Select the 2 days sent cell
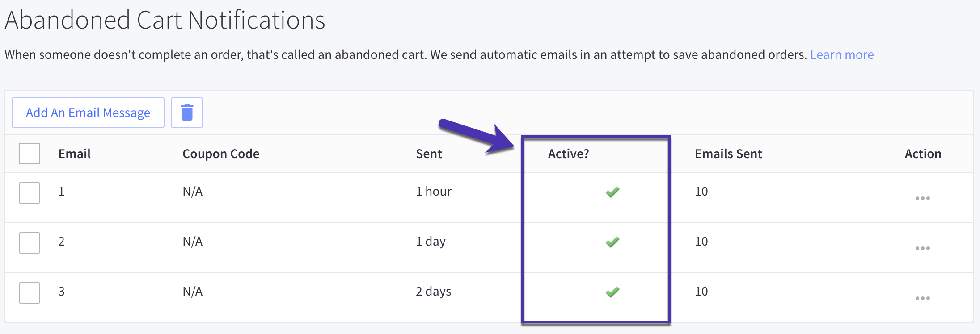 point(433,292)
